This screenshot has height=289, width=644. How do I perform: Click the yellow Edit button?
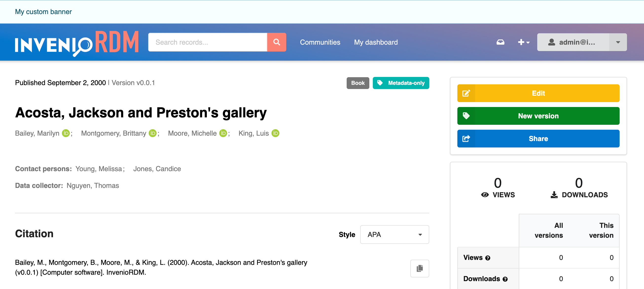pyautogui.click(x=538, y=93)
